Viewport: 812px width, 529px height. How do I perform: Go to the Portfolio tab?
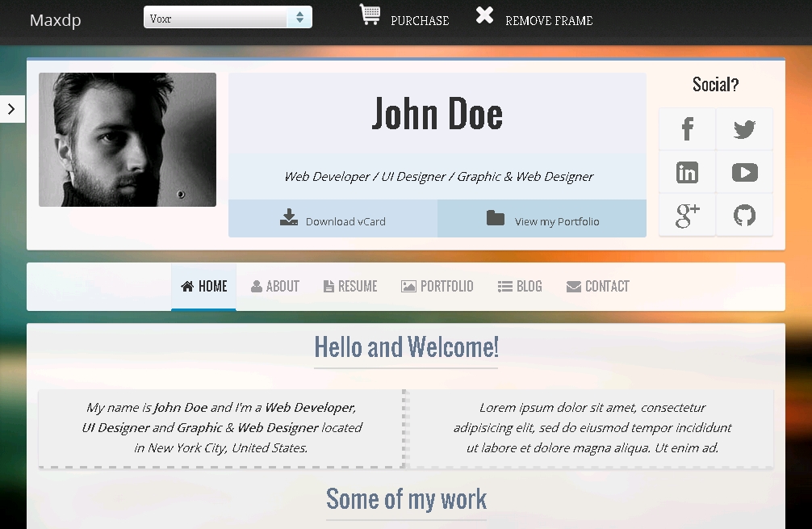[x=437, y=287]
